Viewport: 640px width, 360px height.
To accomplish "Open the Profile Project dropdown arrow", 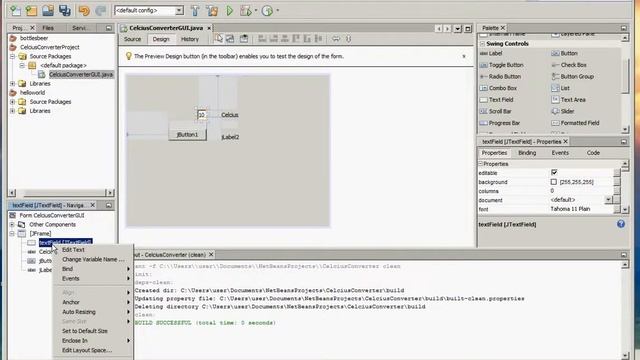I will point(278,11).
